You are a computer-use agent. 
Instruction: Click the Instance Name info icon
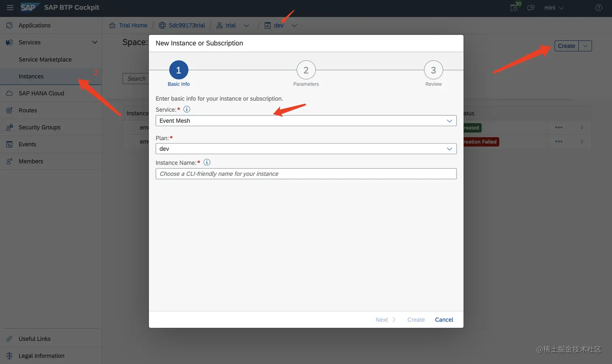pyautogui.click(x=207, y=163)
